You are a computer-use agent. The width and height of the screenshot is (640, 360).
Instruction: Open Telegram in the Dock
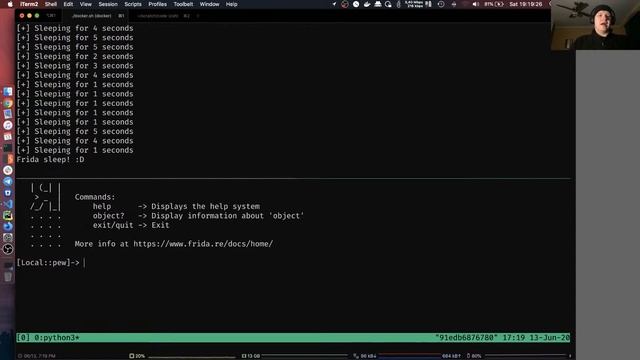pos(8,182)
